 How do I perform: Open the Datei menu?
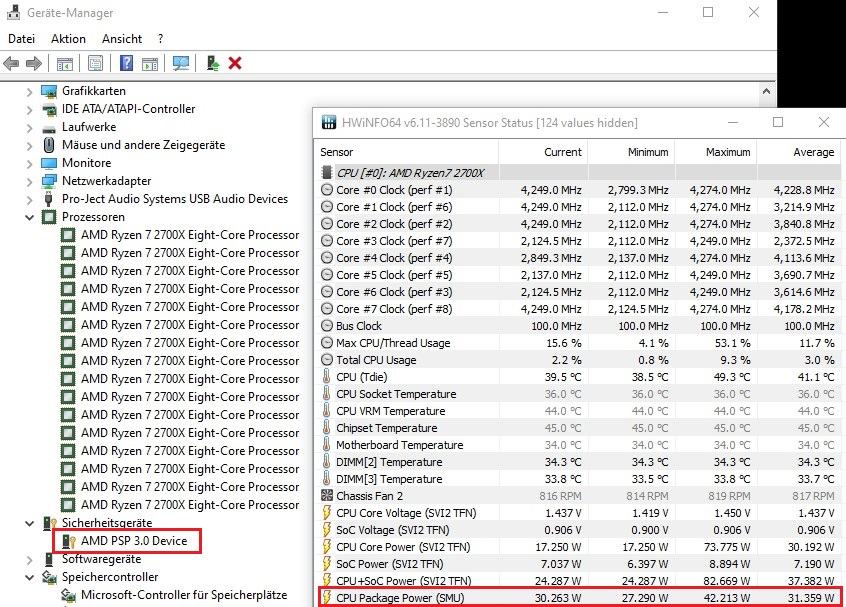pyautogui.click(x=22, y=39)
